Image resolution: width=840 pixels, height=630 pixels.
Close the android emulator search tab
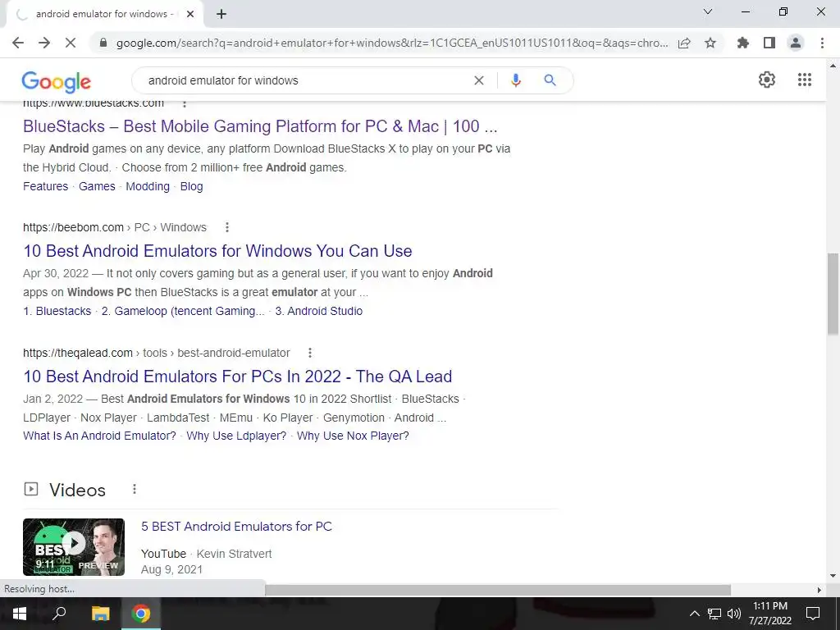(190, 14)
